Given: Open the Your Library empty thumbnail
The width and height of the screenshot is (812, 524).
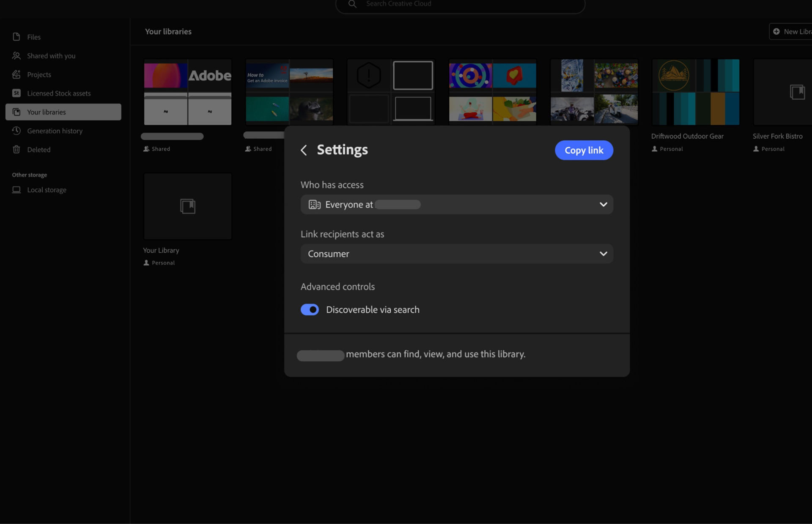Looking at the screenshot, I should point(188,206).
